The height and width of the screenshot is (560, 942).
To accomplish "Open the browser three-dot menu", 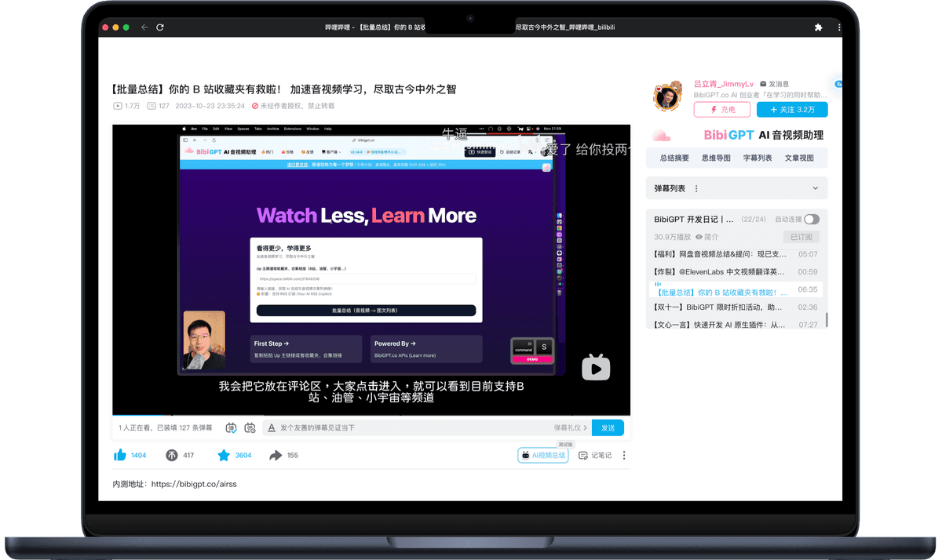I will (839, 27).
